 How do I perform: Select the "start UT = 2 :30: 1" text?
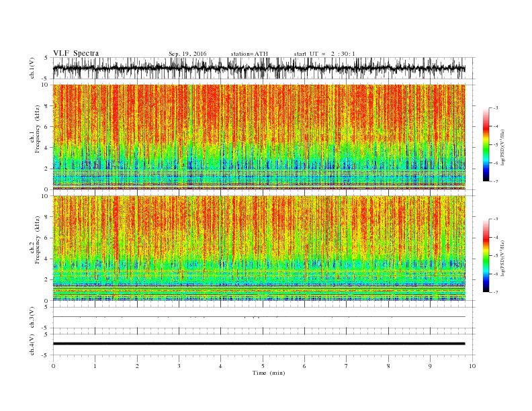click(324, 54)
